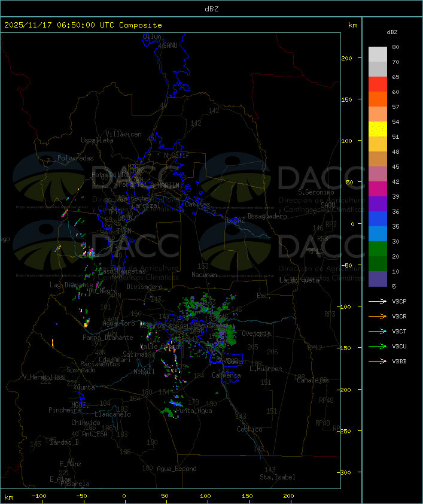Click the Agua_Escond location label
The image size is (423, 504).
tap(176, 469)
